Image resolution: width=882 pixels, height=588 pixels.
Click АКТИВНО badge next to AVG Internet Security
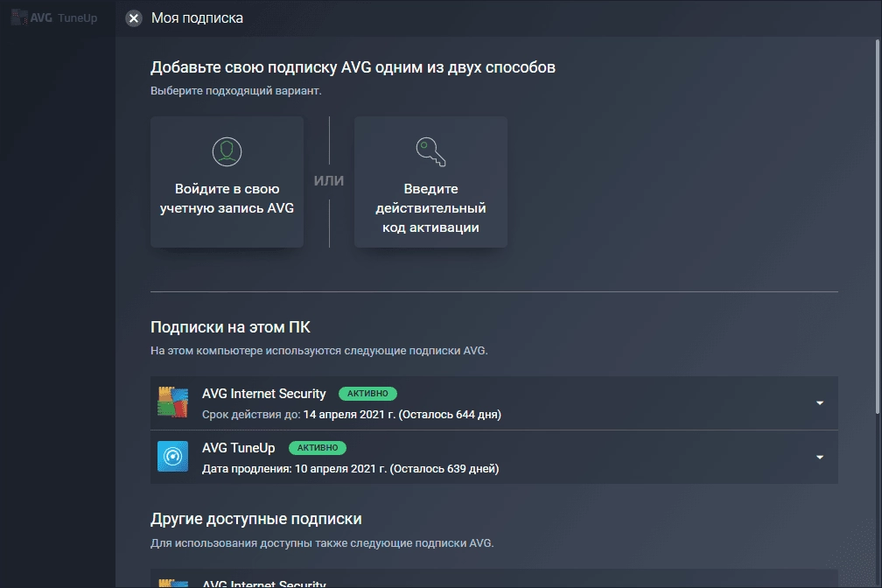click(x=367, y=394)
